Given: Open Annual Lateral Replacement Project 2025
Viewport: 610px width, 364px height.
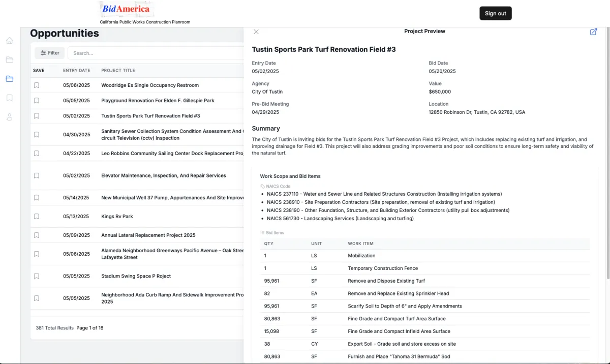Looking at the screenshot, I should click(148, 235).
